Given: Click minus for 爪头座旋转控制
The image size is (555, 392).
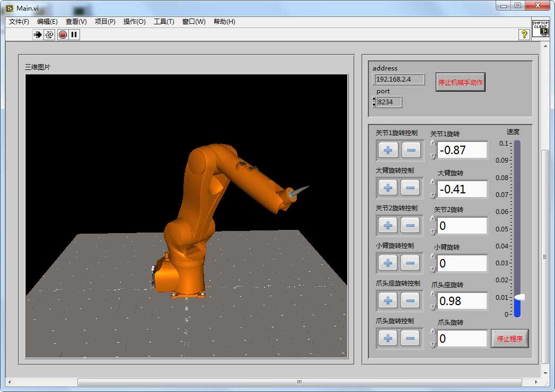Looking at the screenshot, I should 410,301.
